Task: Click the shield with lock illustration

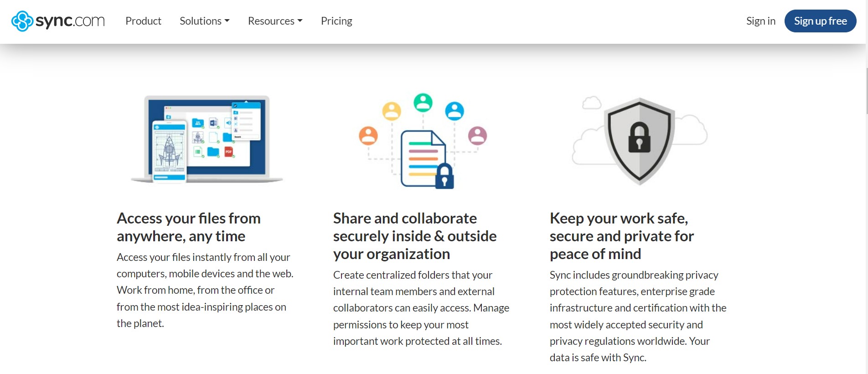Action: coord(639,140)
